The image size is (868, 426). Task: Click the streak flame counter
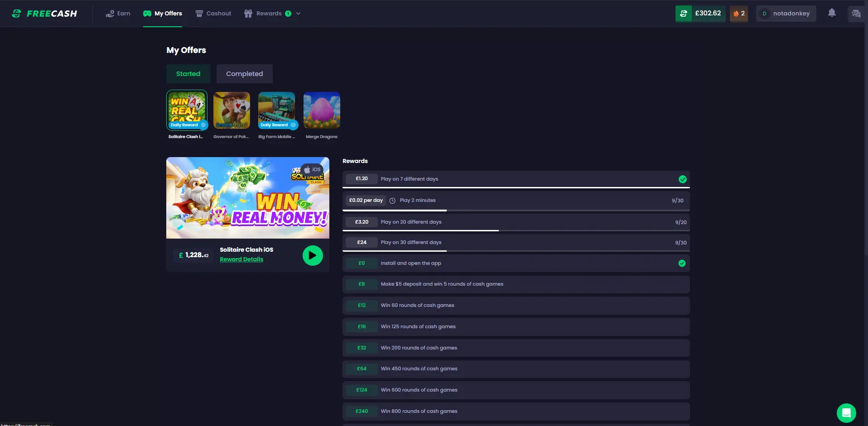coord(739,14)
